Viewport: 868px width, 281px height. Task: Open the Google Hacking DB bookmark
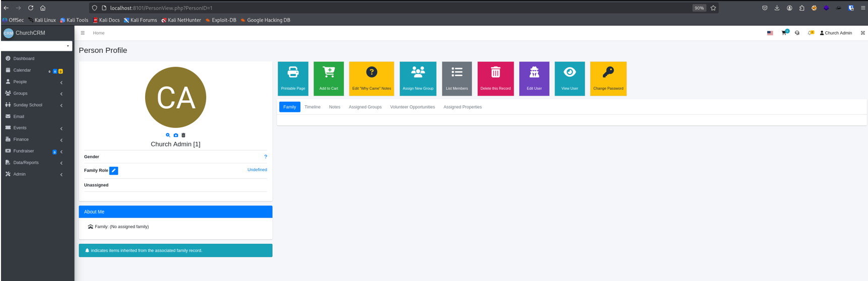coord(265,20)
